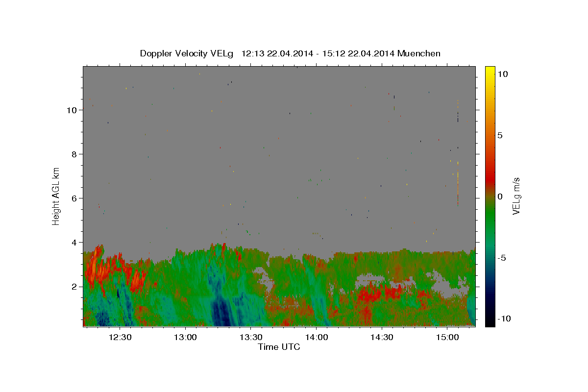Click the 15:00 time tick label
Image resolution: width=588 pixels, height=392 pixels.
coord(447,338)
